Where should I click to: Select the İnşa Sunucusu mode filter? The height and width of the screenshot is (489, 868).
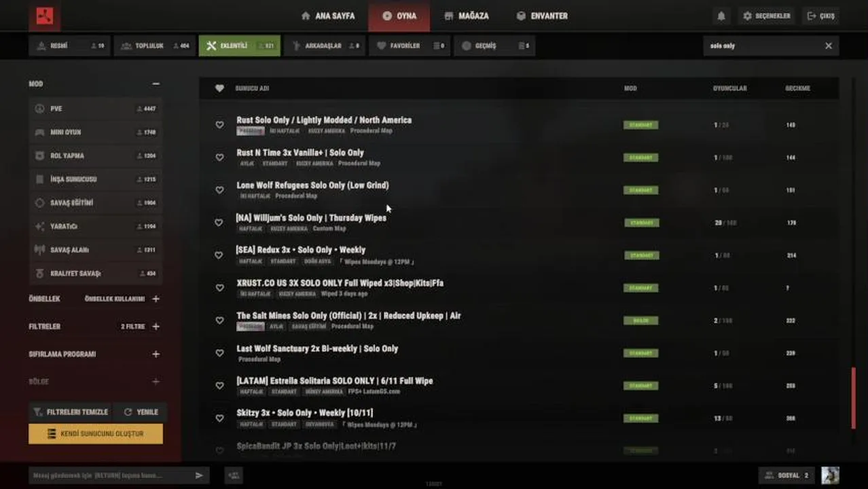[x=96, y=179]
